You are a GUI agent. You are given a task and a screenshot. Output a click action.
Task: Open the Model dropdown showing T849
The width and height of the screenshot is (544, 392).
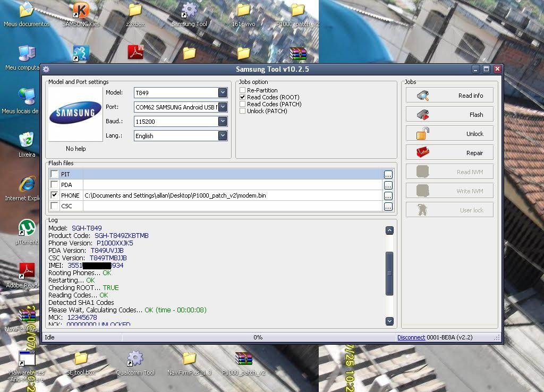(x=223, y=92)
